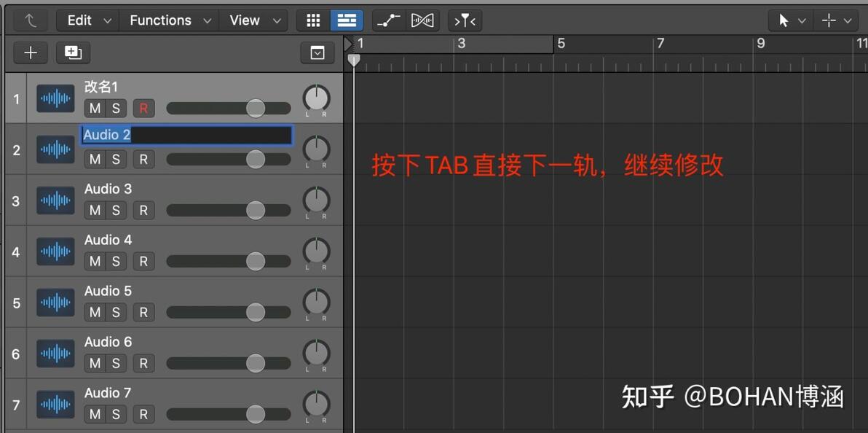This screenshot has width=868, height=433.
Task: Click volume slider of Audio 3 track
Action: click(x=229, y=210)
